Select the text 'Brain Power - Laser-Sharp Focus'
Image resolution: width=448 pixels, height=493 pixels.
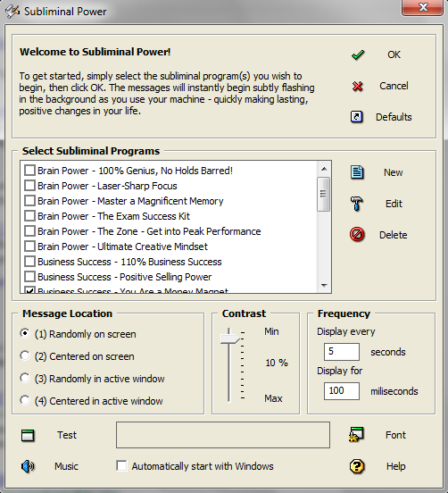pos(107,186)
